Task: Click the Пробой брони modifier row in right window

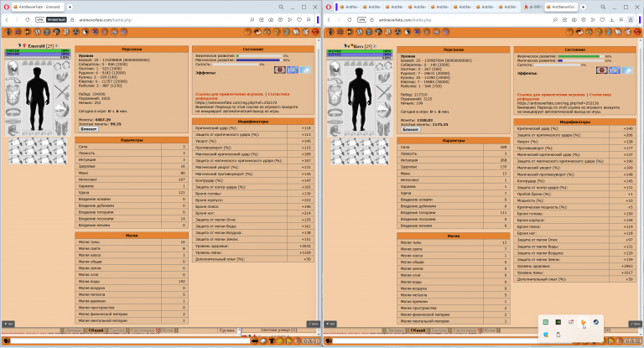Action: 575,194
